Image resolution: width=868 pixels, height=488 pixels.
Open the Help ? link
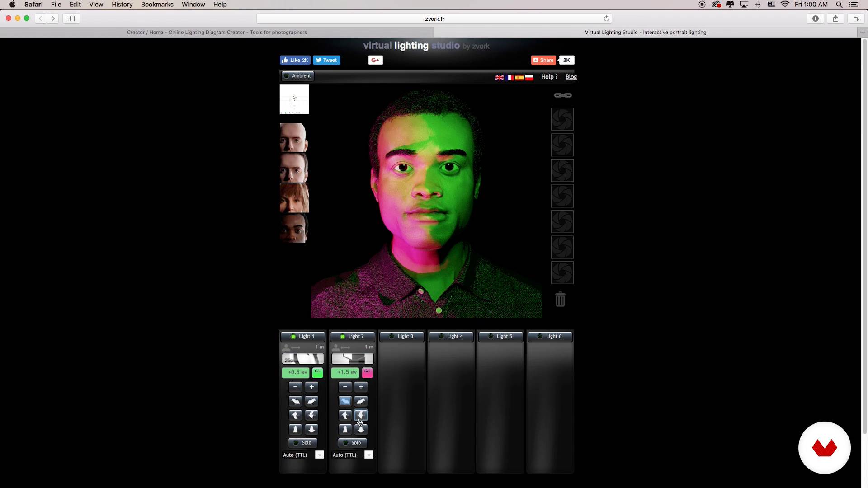tap(549, 77)
